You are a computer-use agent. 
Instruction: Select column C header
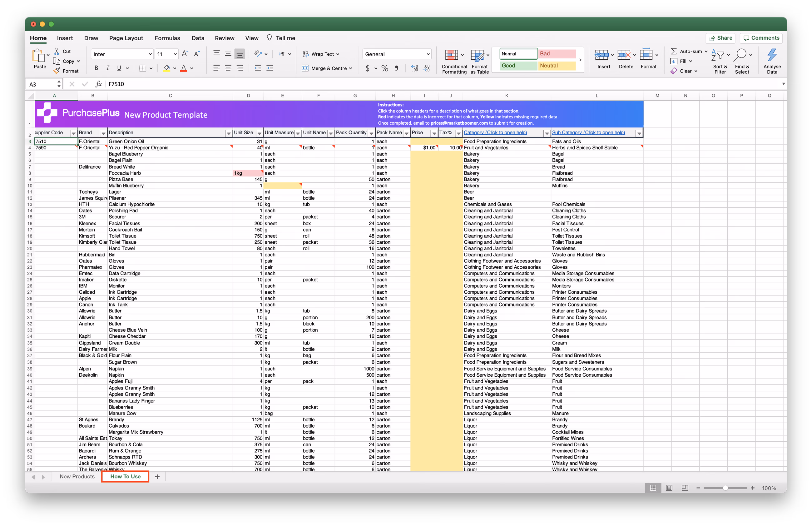[170, 96]
